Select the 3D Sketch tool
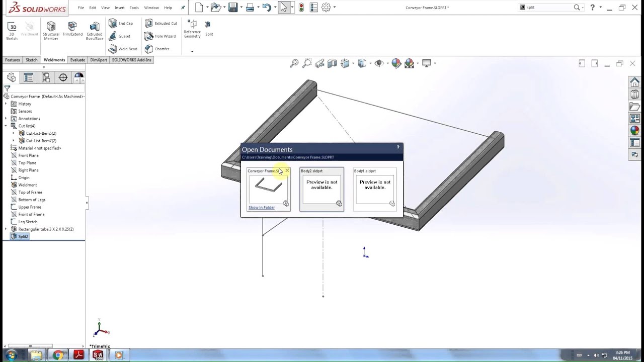644x362 pixels. (x=12, y=31)
